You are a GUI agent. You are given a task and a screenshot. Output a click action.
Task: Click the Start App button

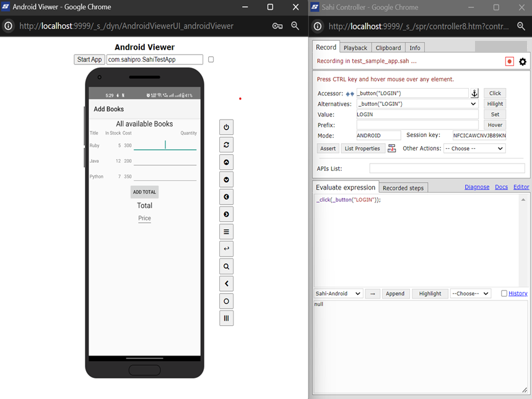89,59
